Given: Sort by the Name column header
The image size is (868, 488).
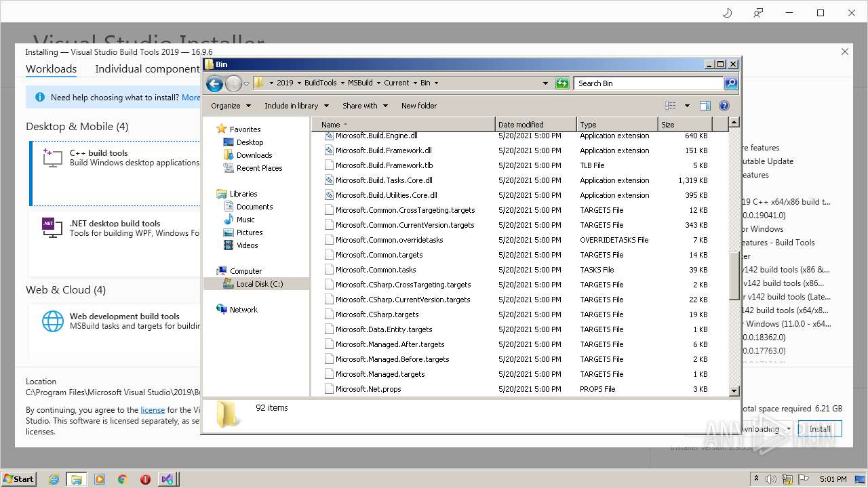Looking at the screenshot, I should (403, 125).
